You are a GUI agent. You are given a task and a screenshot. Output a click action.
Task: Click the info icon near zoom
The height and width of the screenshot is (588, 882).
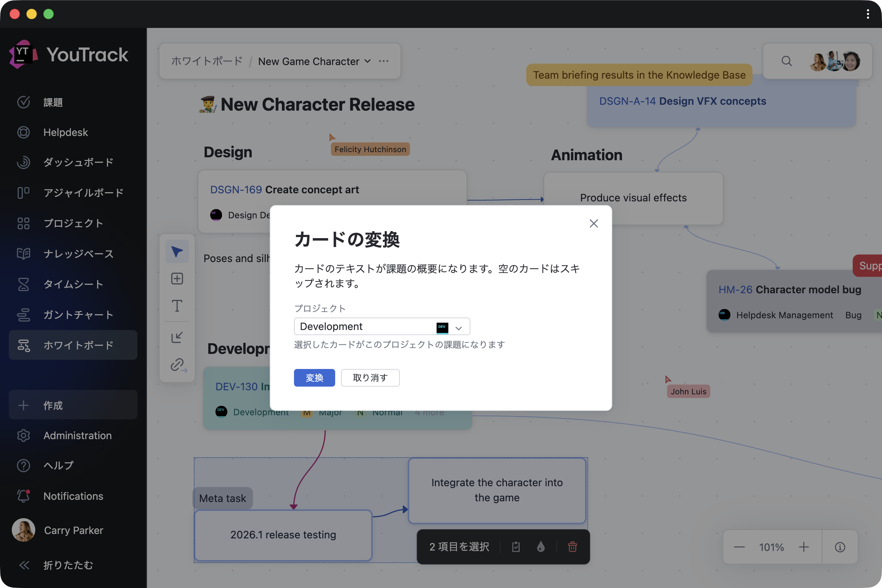click(x=840, y=547)
